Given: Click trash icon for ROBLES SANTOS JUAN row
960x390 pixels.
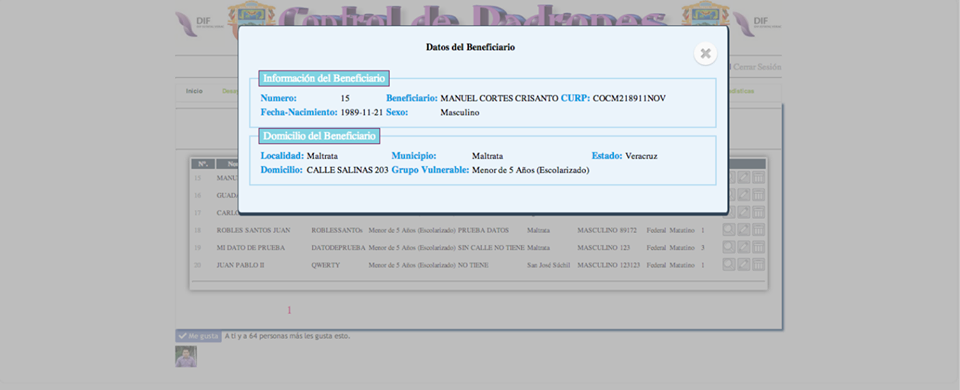Looking at the screenshot, I should pyautogui.click(x=759, y=230).
